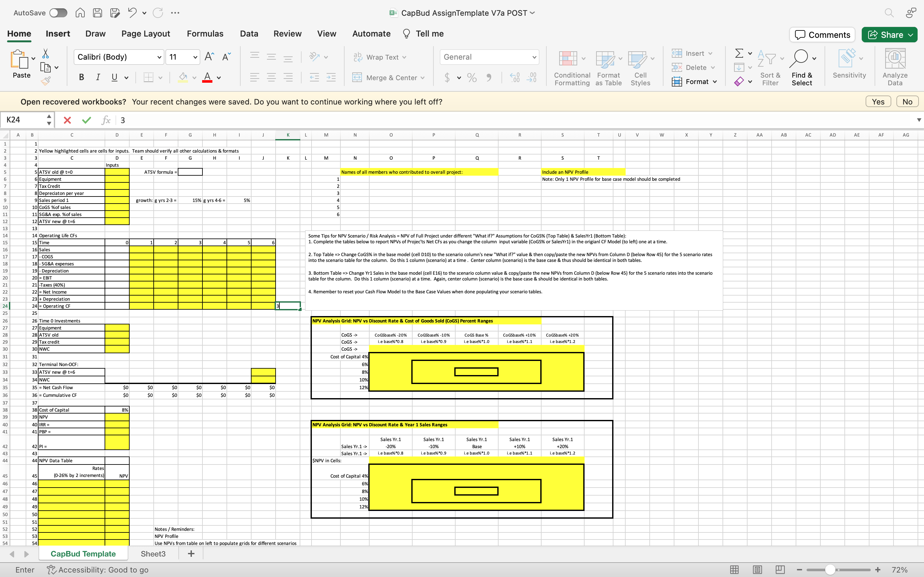Toggle bold formatting

click(81, 78)
